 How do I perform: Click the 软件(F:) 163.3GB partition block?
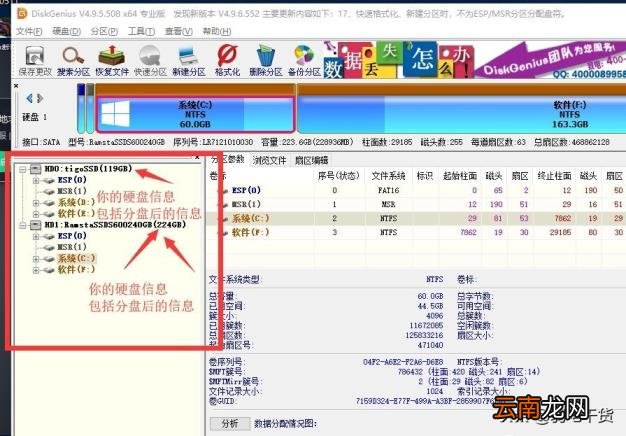coord(462,114)
